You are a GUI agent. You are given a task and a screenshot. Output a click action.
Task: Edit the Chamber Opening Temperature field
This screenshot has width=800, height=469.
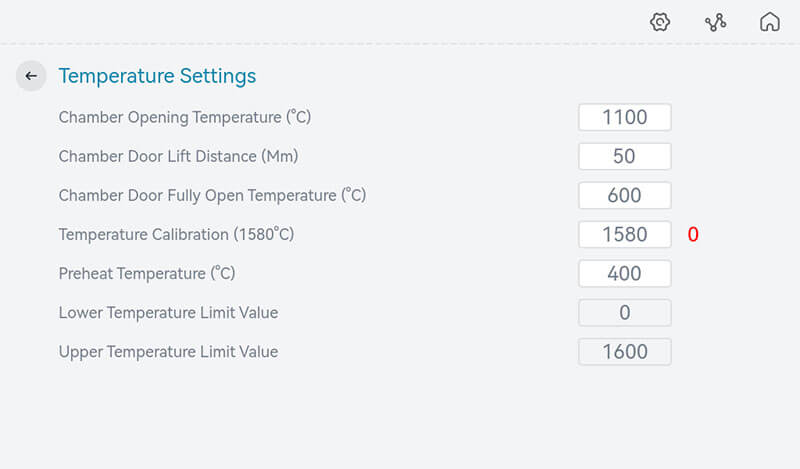pyautogui.click(x=624, y=117)
